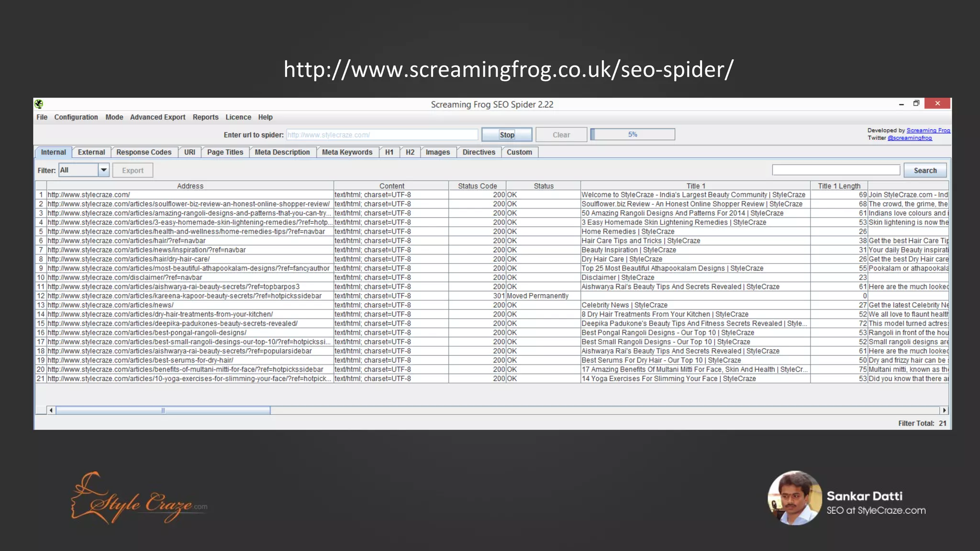
Task: Switch to the Response Codes tab
Action: click(144, 152)
